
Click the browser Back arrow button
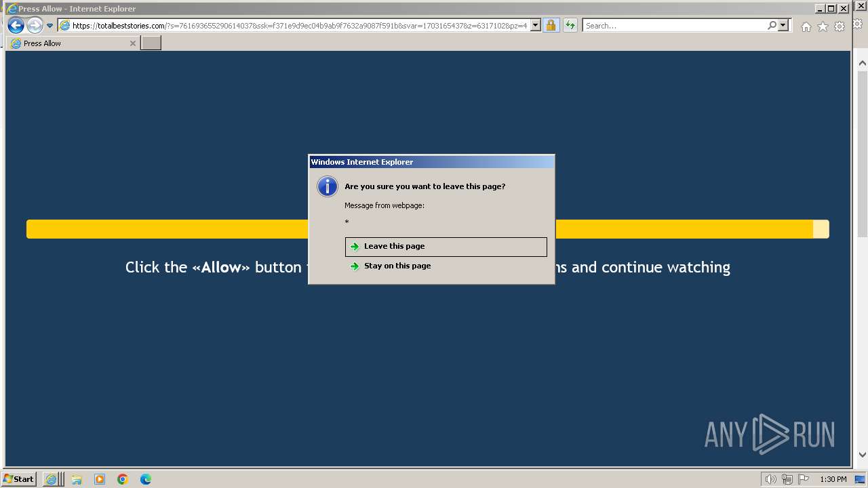click(16, 26)
